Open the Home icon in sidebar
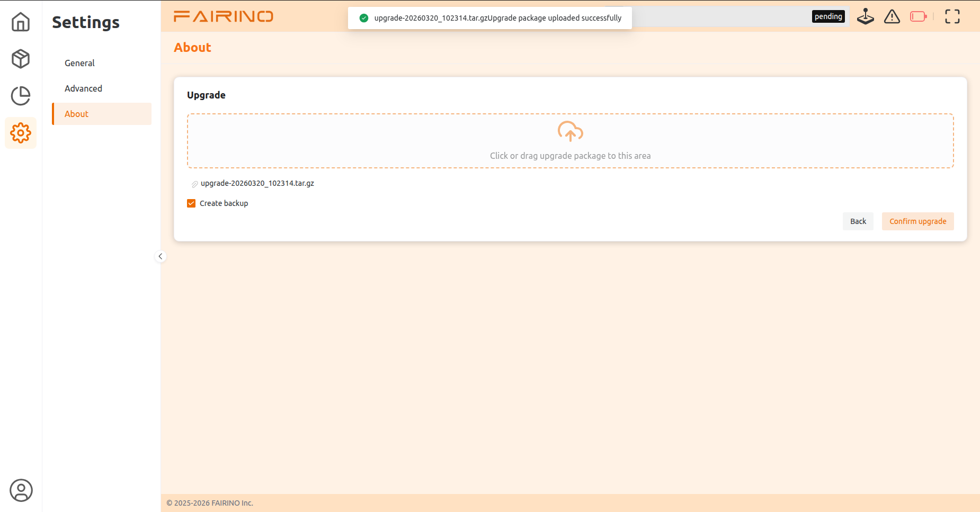 (x=21, y=22)
